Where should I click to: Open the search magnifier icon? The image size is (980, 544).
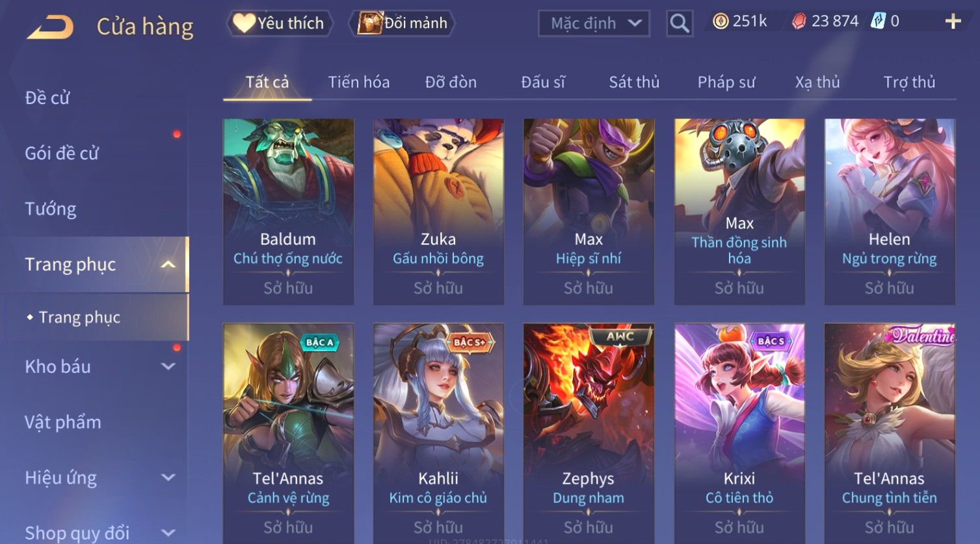[x=680, y=23]
